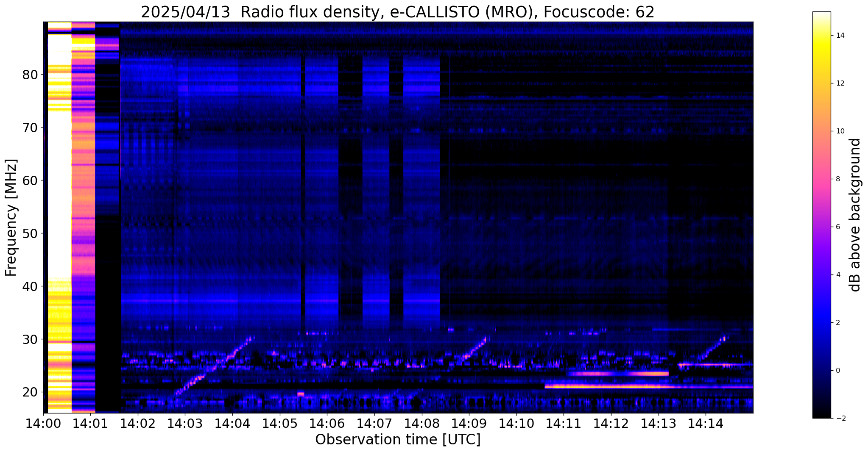Click the 14:02 tick label on time axis
This screenshot has height=452, width=868.
pos(138,423)
